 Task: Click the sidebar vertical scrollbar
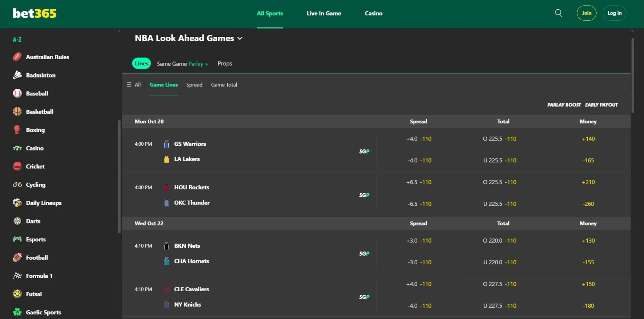point(119,177)
